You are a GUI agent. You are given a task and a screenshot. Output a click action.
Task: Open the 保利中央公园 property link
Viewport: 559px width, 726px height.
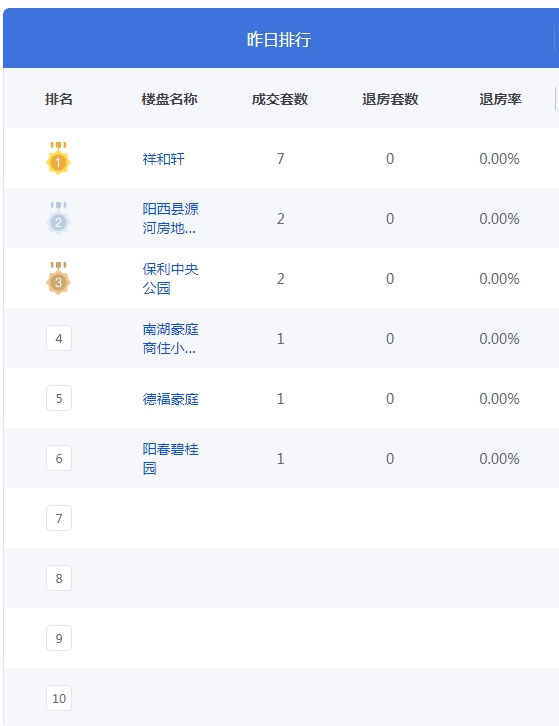pos(170,278)
